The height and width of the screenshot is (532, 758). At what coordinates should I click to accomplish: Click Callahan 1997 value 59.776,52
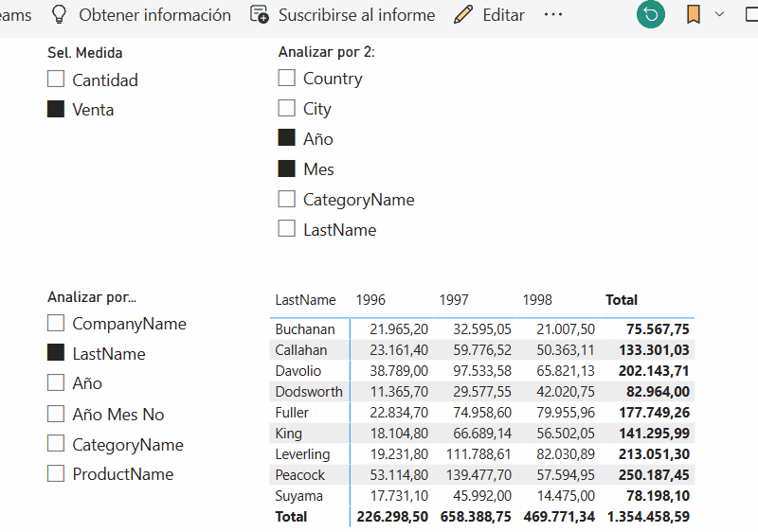(482, 350)
